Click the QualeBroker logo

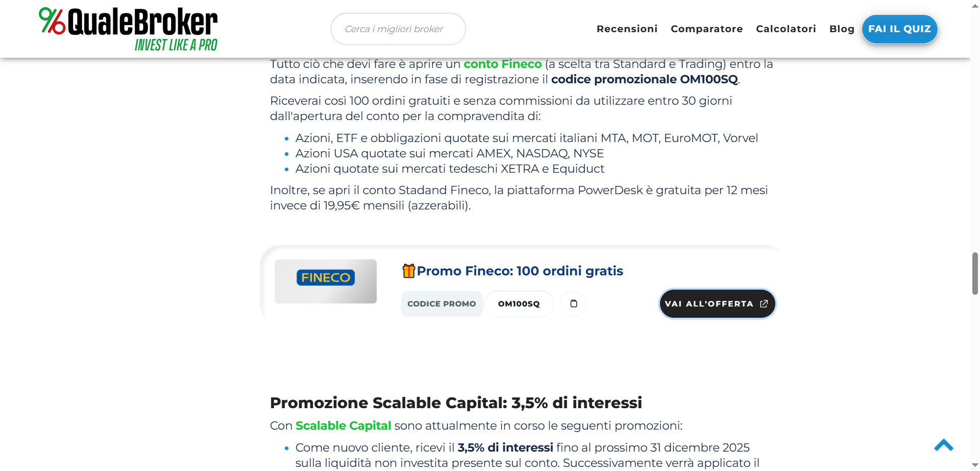[x=128, y=29]
